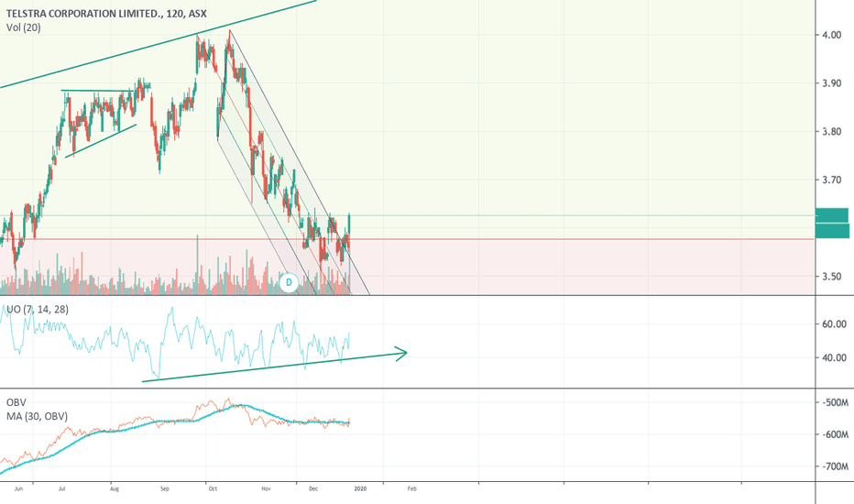Click the 3.70 price axis label
This screenshot has width=854, height=504.
[x=832, y=180]
